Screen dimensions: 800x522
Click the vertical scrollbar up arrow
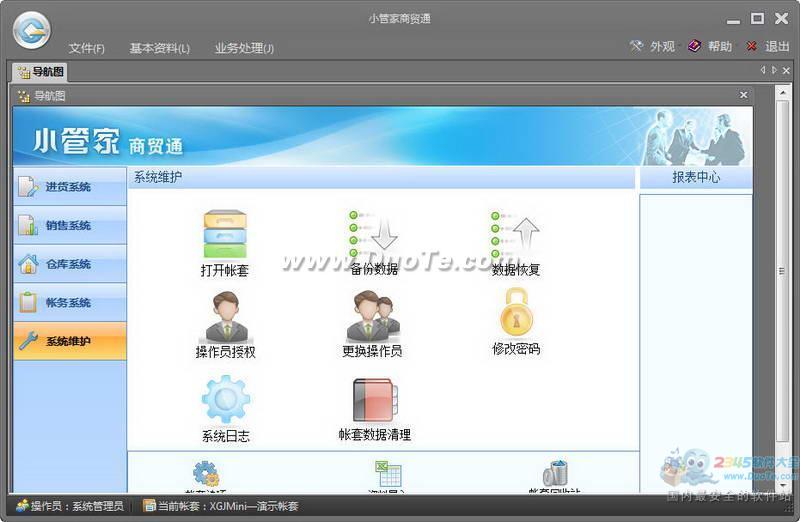click(x=783, y=92)
